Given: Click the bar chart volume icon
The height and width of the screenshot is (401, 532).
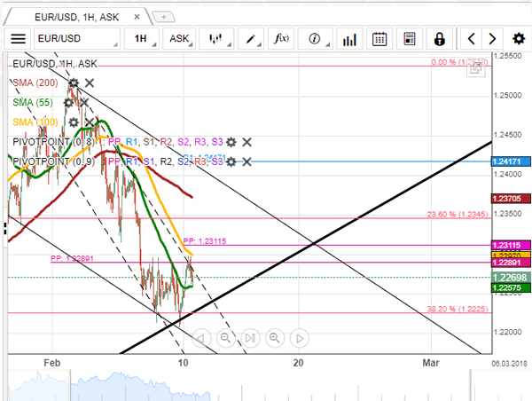Looking at the screenshot, I should click(x=349, y=39).
